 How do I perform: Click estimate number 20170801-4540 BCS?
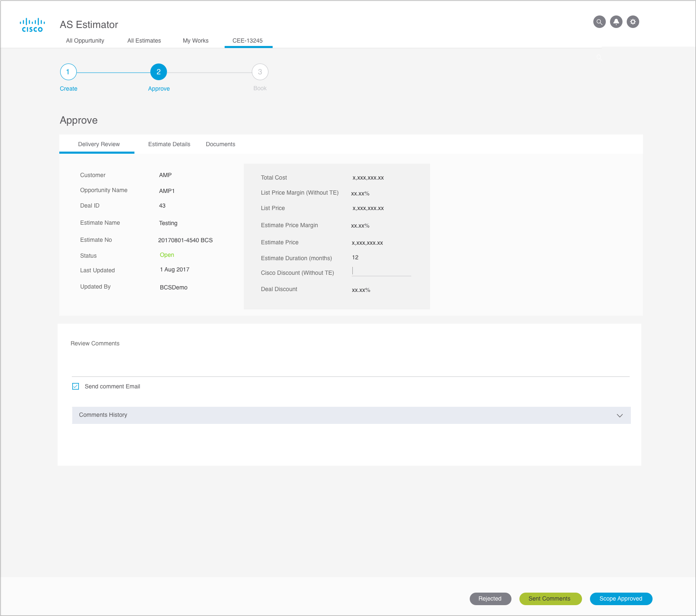tap(185, 240)
